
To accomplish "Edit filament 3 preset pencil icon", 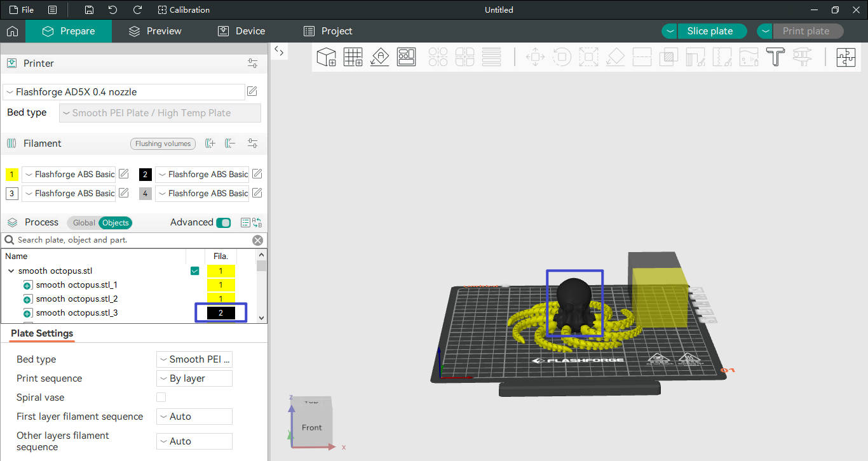I will 124,193.
